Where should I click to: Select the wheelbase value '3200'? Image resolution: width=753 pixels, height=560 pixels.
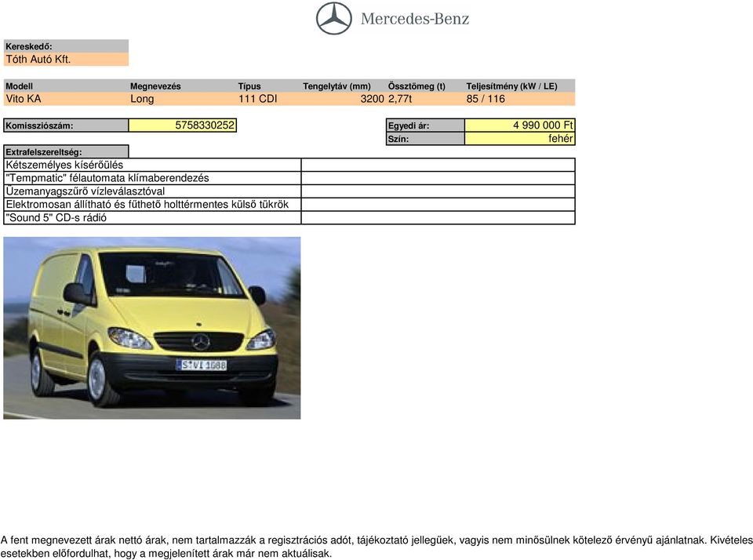point(372,99)
